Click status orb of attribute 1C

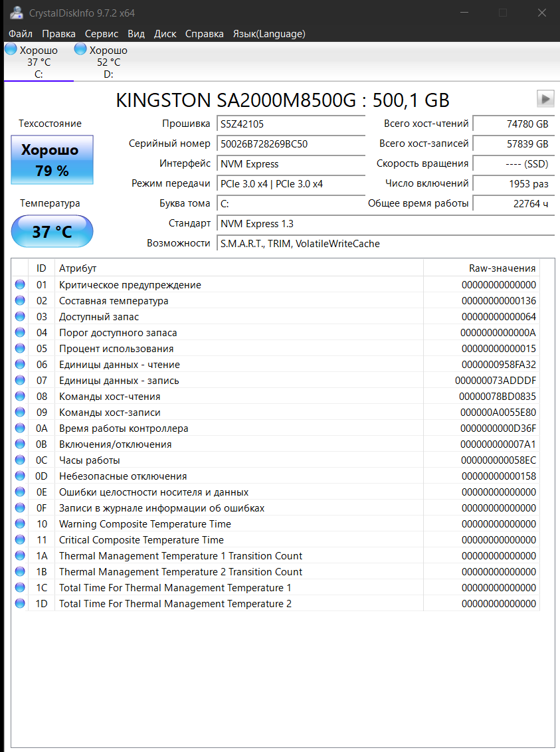(x=20, y=587)
